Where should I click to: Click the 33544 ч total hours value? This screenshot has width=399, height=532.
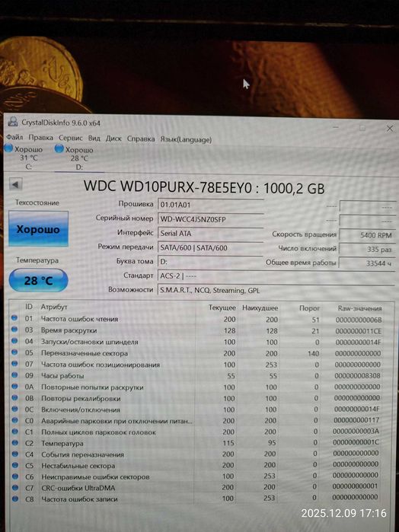[368, 263]
